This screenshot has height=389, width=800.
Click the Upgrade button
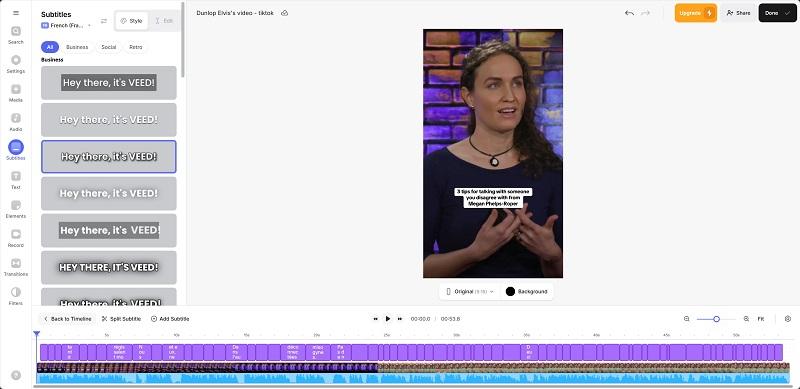pyautogui.click(x=695, y=13)
